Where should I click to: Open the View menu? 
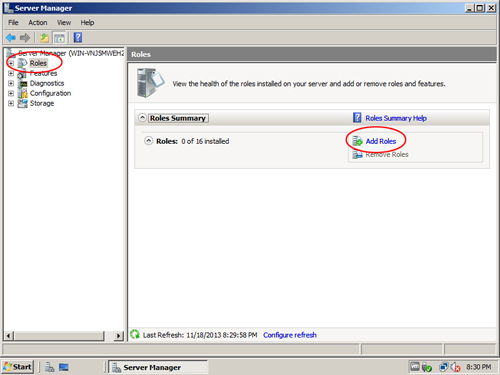[x=64, y=22]
